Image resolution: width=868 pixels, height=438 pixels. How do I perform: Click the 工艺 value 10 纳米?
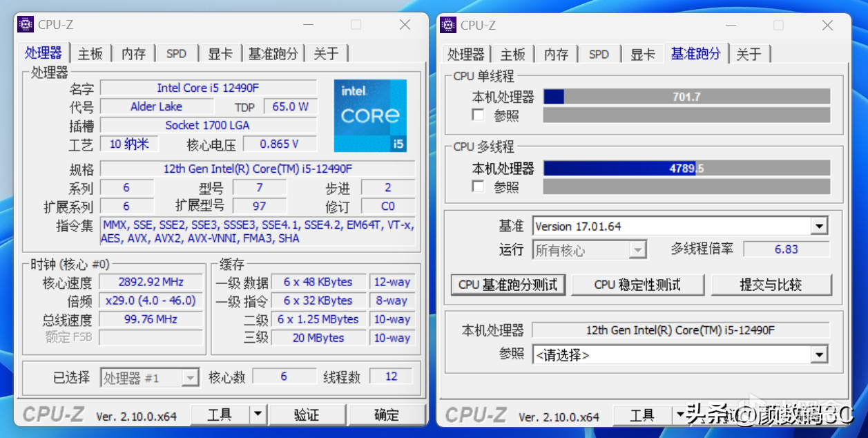pyautogui.click(x=129, y=144)
